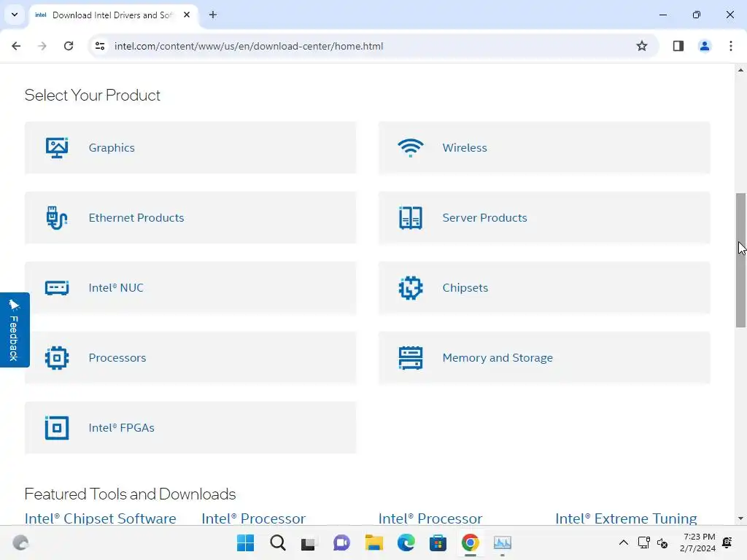Open File Explorer from taskbar
This screenshot has height=560, width=747.
[374, 542]
